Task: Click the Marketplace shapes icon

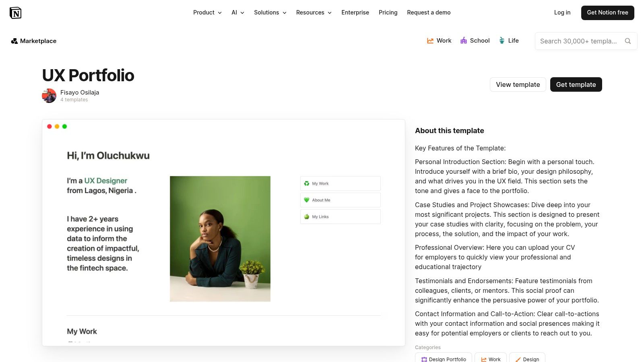Action: coord(14,41)
